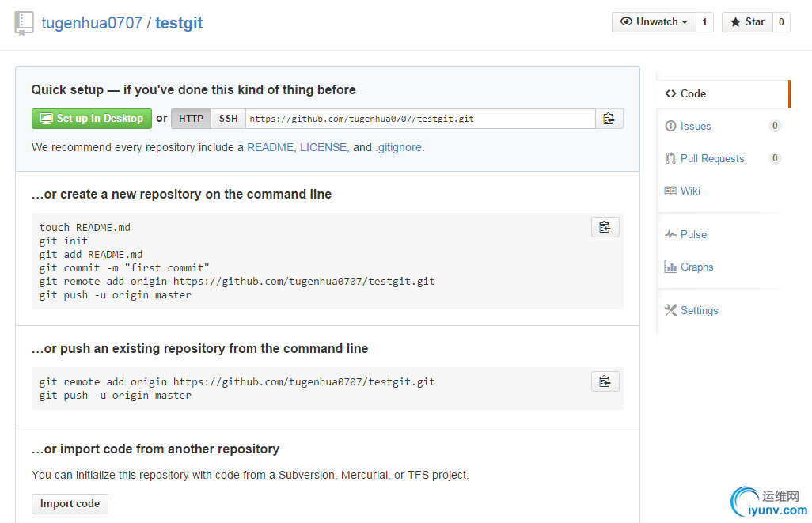
Task: Open the Issues section in the sidebar
Action: pyautogui.click(x=695, y=126)
